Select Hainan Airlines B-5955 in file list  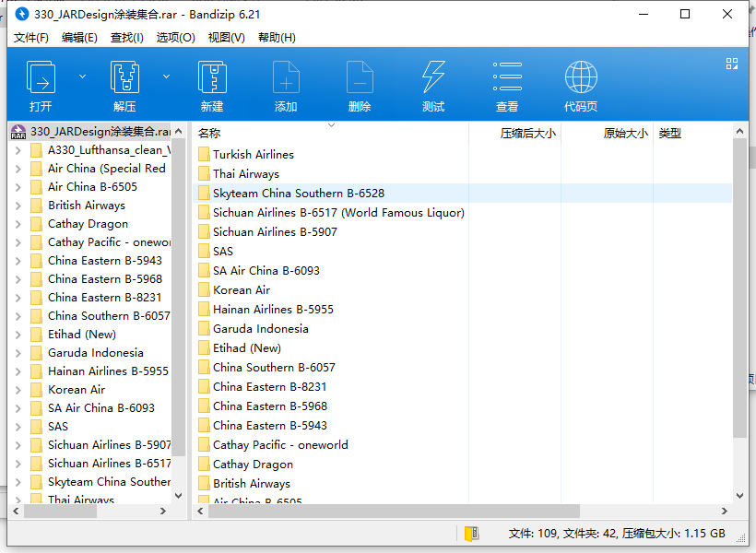274,310
